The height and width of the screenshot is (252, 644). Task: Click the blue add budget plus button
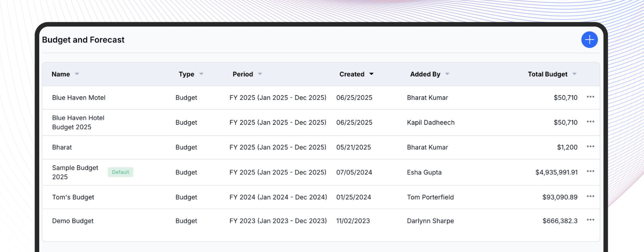coord(589,40)
